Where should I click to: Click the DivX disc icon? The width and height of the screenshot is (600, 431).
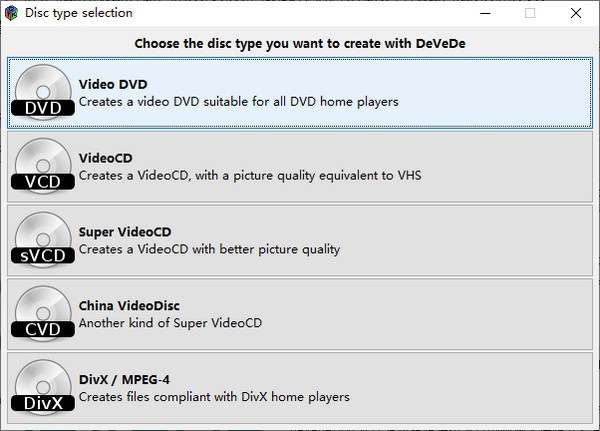pos(43,387)
